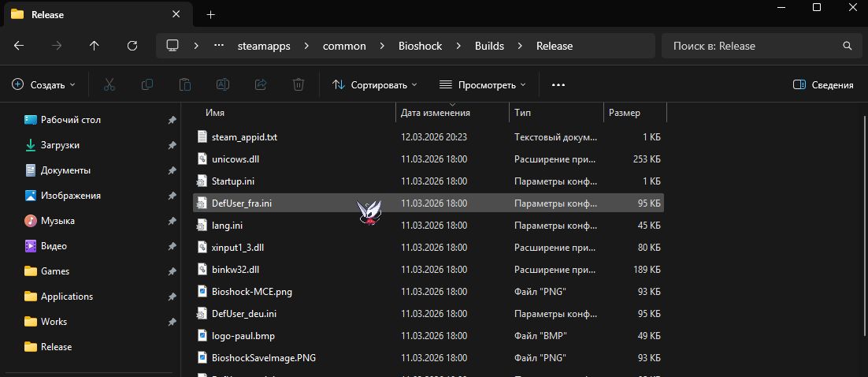
Task: Select the xinput1_3.dll file
Action: [428, 248]
